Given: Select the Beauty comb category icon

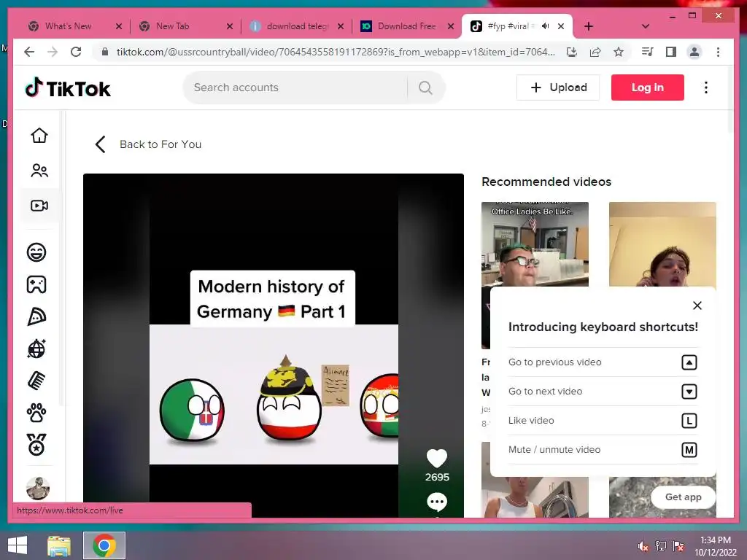Looking at the screenshot, I should [x=36, y=381].
